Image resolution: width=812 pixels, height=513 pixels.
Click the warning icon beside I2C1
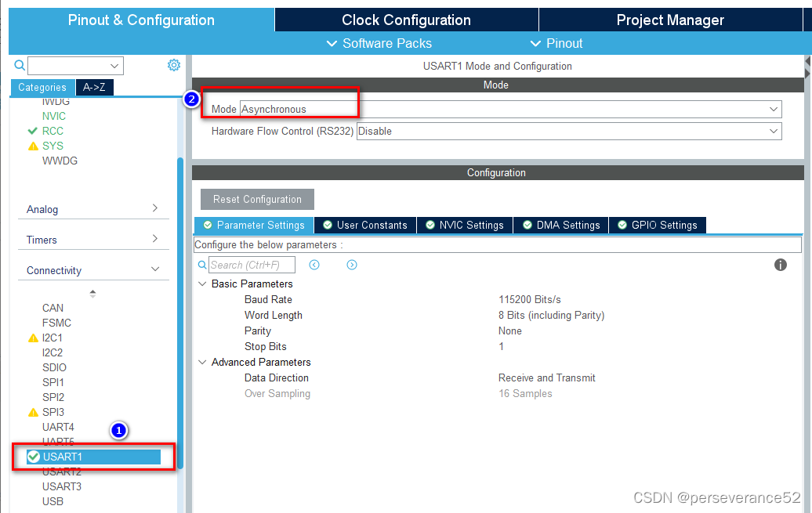point(33,338)
